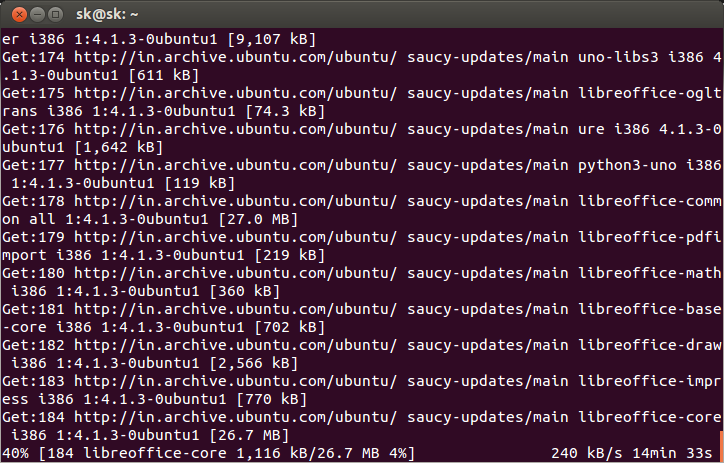Click '1,116 kB/26.7 MB 4%' progress text
724x463 pixels.
pyautogui.click(x=321, y=453)
